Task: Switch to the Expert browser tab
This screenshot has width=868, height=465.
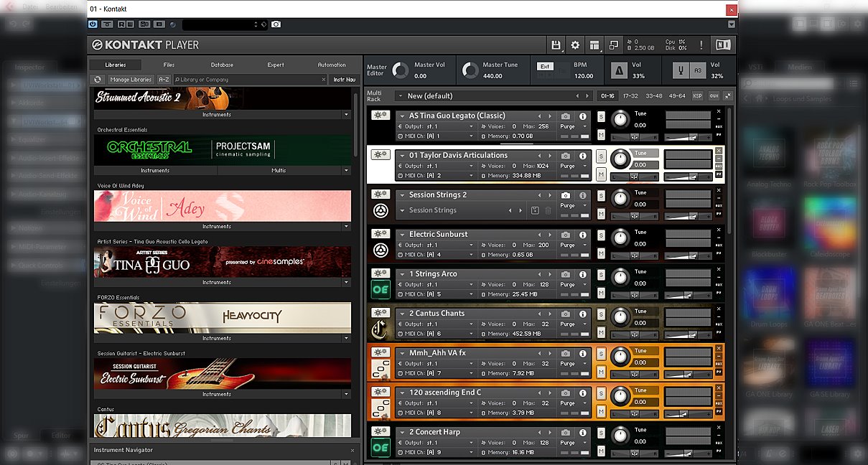Action: pyautogui.click(x=276, y=65)
